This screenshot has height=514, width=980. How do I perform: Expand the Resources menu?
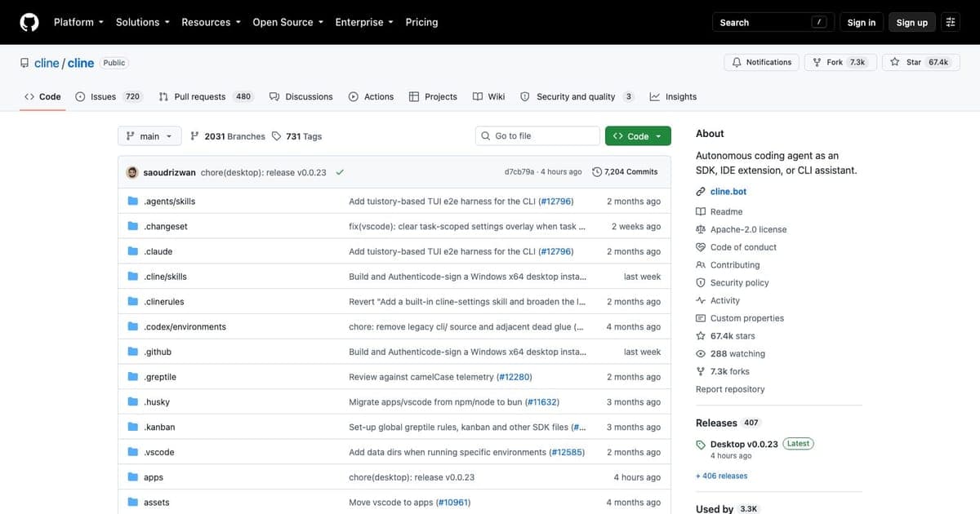(211, 22)
